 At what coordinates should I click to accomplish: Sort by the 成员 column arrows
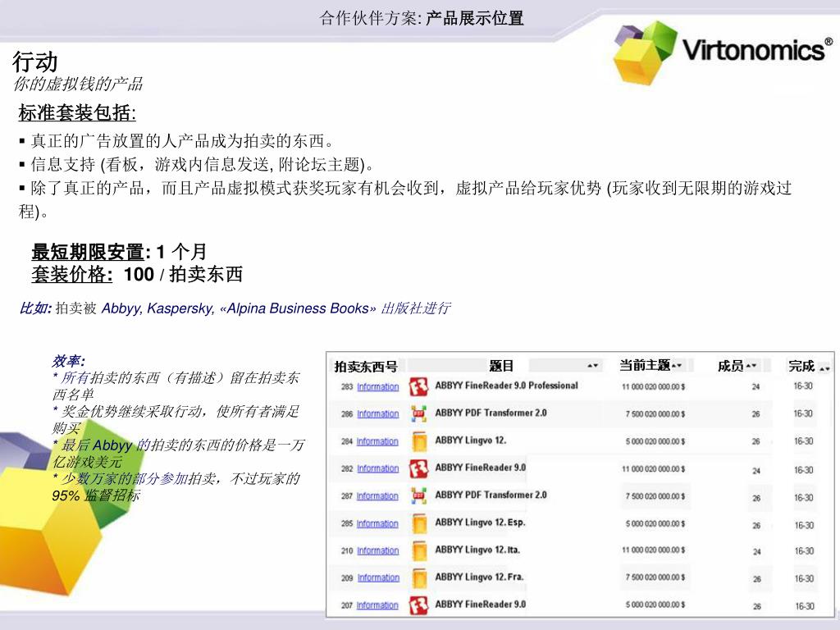click(x=751, y=365)
